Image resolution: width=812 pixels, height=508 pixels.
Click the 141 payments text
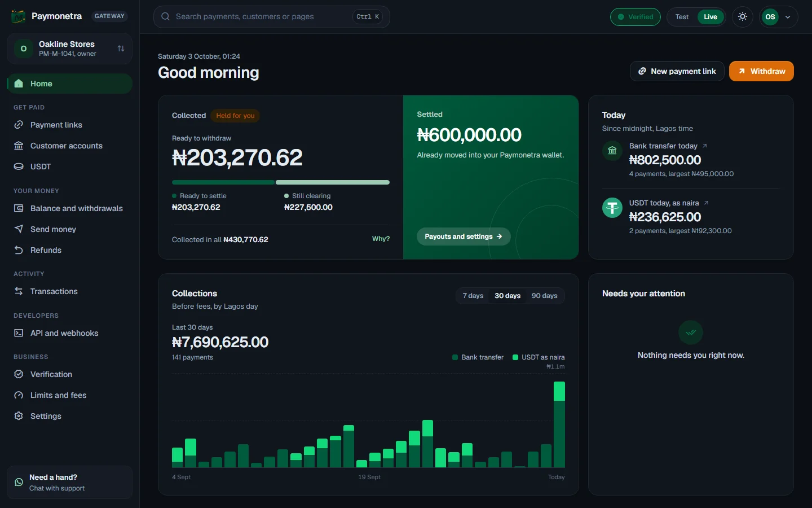pyautogui.click(x=192, y=357)
